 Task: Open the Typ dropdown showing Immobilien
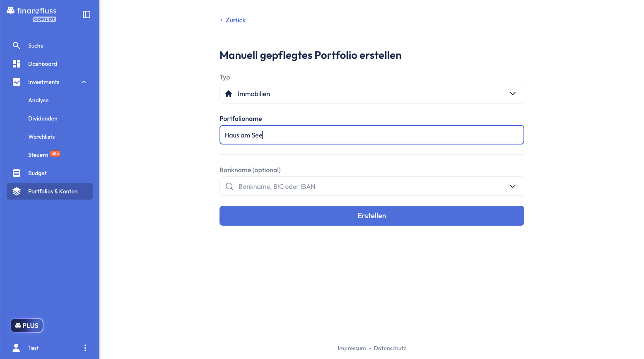click(371, 94)
